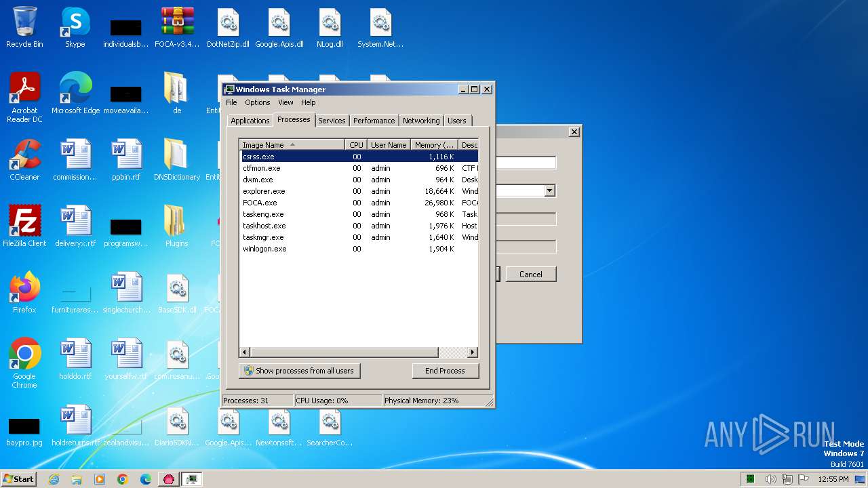This screenshot has width=868, height=488.
Task: Select the taskeng.exe process row
Action: (x=359, y=214)
